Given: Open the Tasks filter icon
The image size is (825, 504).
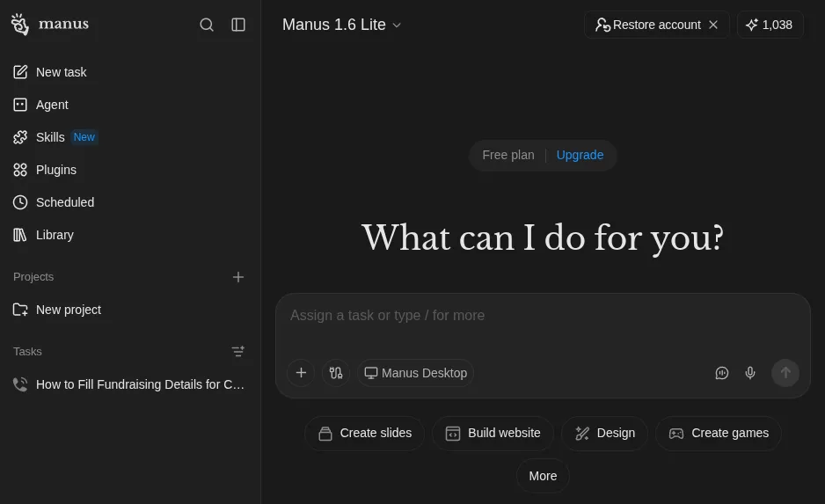Looking at the screenshot, I should (238, 352).
